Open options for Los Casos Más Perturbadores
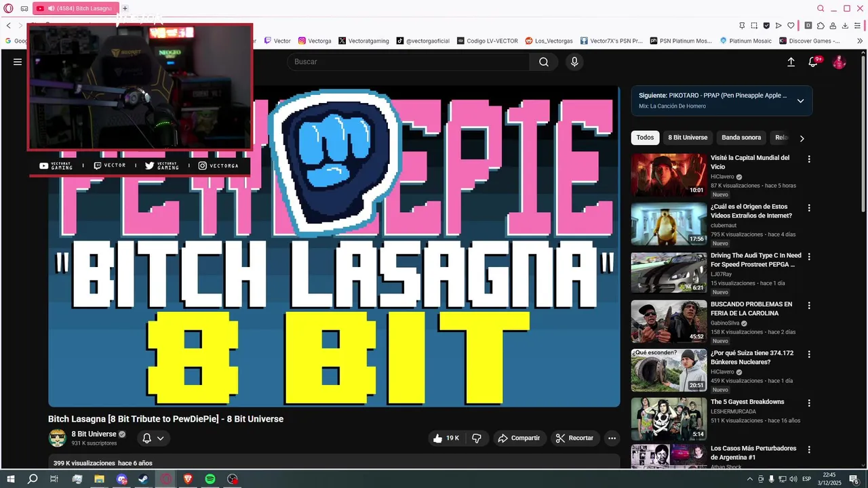Screen dimensions: 868x488 (808, 450)
